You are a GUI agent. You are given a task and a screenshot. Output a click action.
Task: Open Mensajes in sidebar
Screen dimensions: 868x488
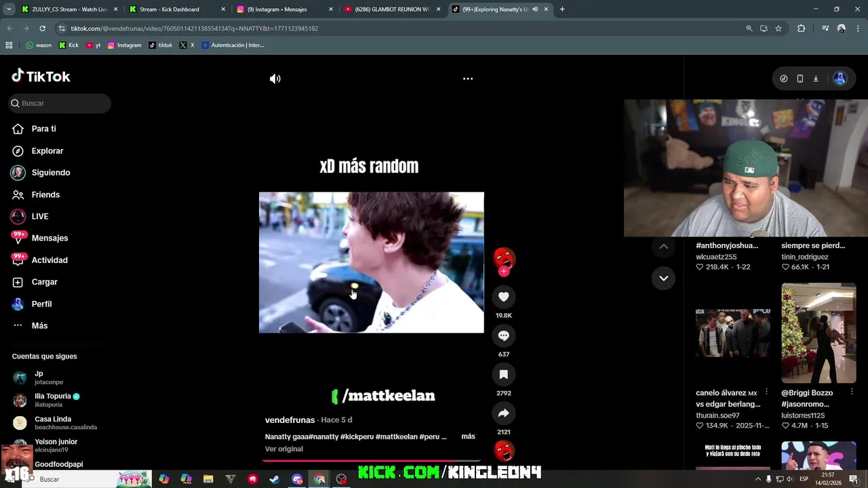coord(50,238)
